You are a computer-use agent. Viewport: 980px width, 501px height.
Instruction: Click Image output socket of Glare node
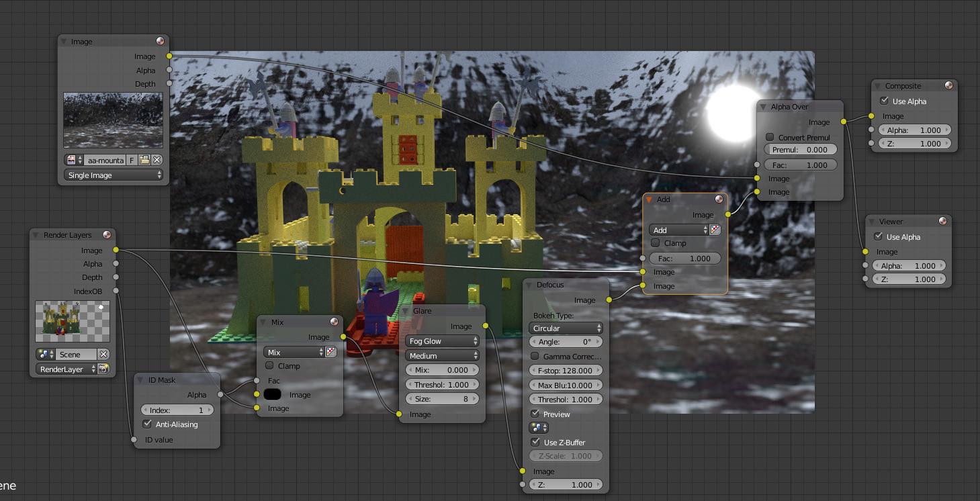click(x=486, y=326)
